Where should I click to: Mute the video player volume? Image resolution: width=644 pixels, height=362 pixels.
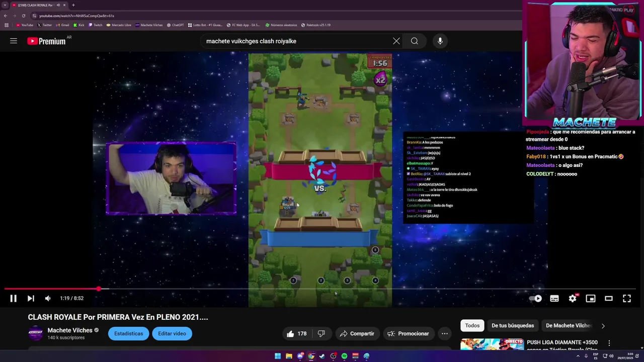[48, 299]
